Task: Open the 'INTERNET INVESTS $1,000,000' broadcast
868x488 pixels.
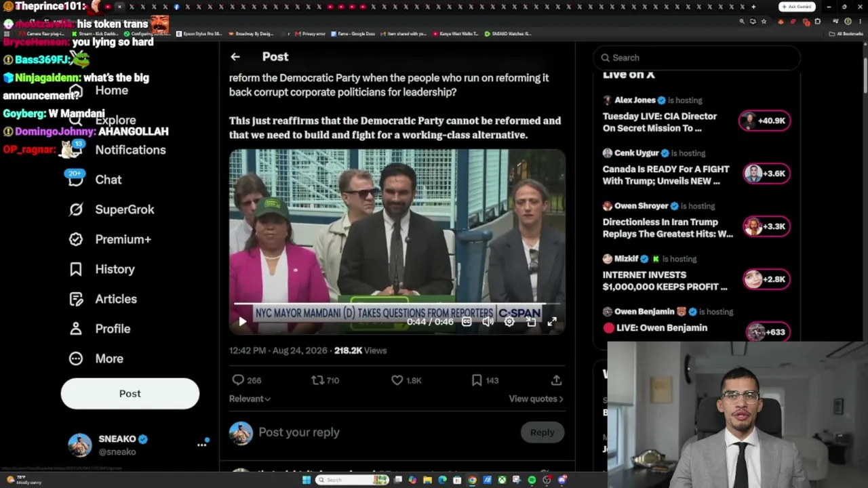Action: (x=665, y=281)
